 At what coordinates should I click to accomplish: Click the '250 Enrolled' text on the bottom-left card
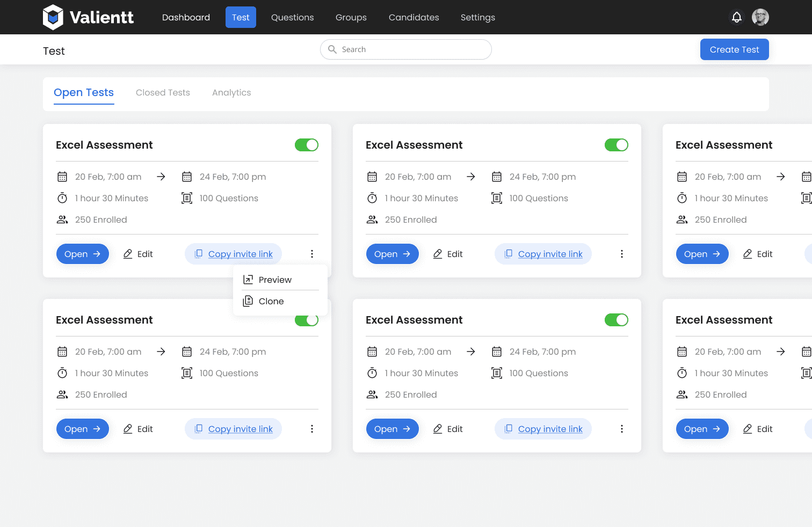(101, 394)
